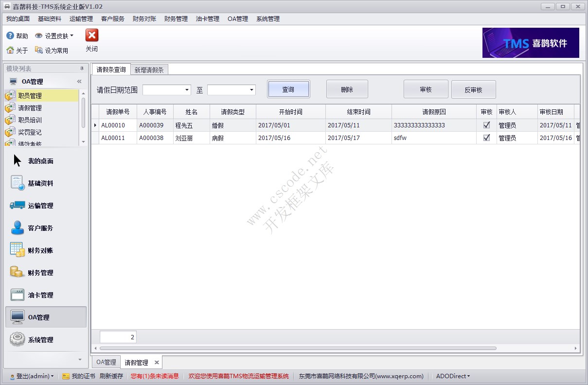Select row indicator arrow for AL00010
The height and width of the screenshot is (385, 588).
(x=95, y=125)
